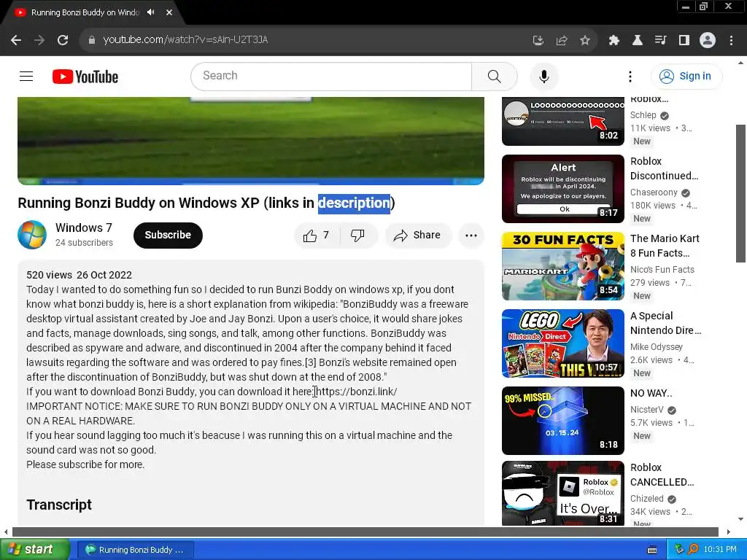Click the magnifier search button
The height and width of the screenshot is (560, 747).
495,76
